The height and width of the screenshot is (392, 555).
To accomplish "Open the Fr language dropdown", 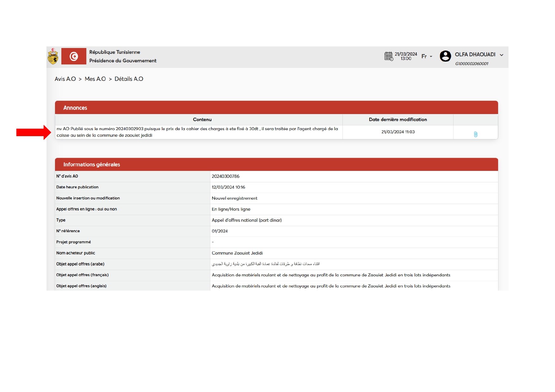I will 427,56.
